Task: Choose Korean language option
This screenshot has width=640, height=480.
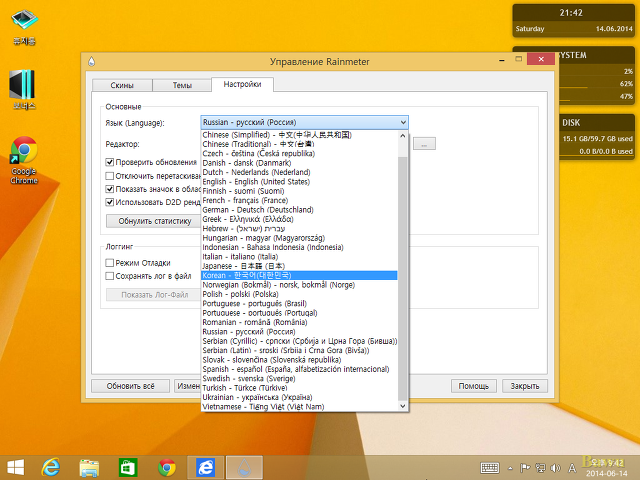Action: tap(299, 276)
